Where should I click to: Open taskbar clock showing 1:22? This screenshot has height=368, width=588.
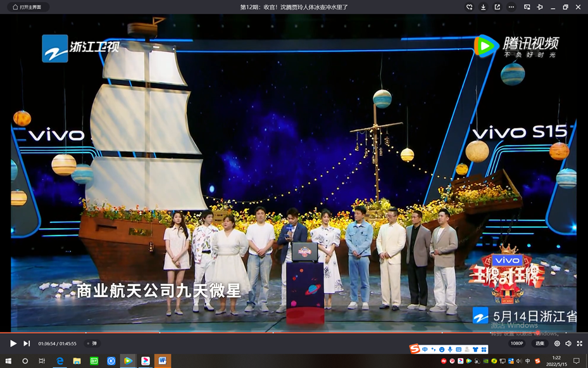tap(556, 361)
